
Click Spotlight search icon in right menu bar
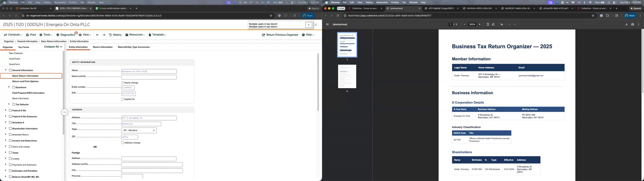(609, 2)
